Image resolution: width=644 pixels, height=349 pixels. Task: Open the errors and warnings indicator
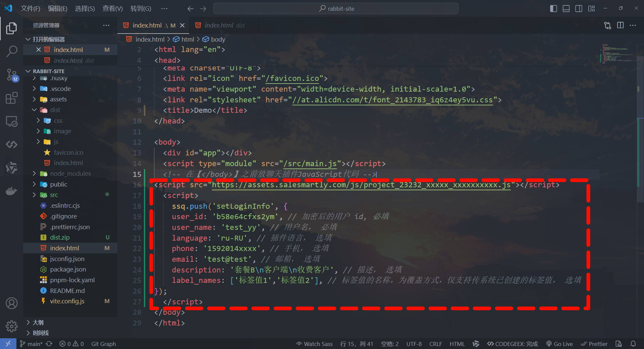(71, 344)
